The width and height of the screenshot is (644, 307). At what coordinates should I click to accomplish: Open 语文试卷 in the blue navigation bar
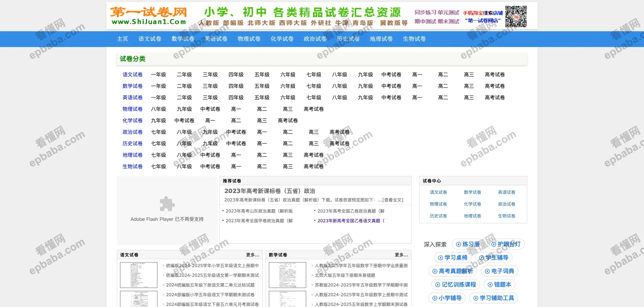pyautogui.click(x=150, y=39)
